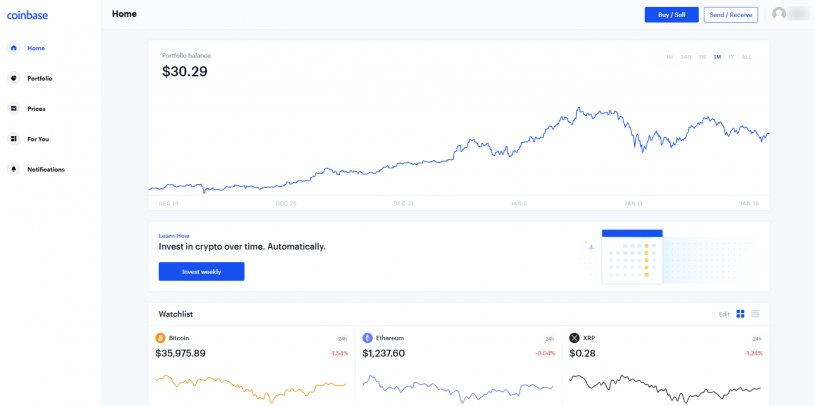Viewport: 815px width, 406px height.
Task: Click the DEC 25 chart axis label
Action: tap(286, 204)
